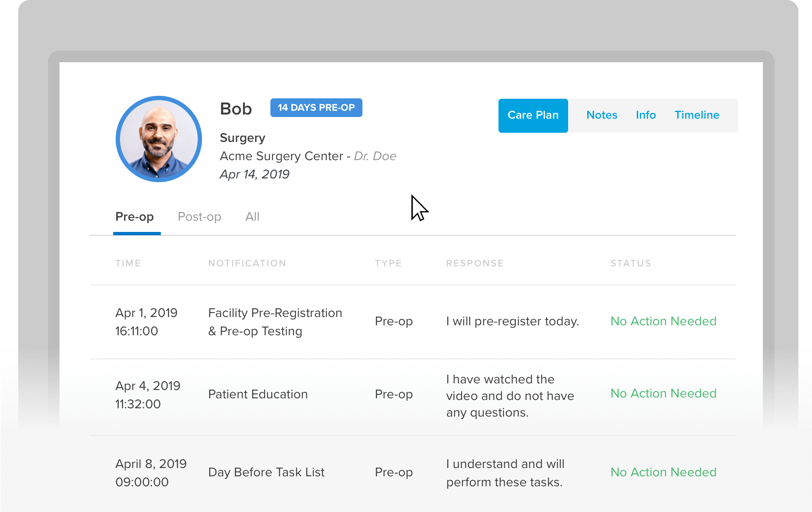
Task: Click the STATUS column header
Action: click(x=630, y=263)
